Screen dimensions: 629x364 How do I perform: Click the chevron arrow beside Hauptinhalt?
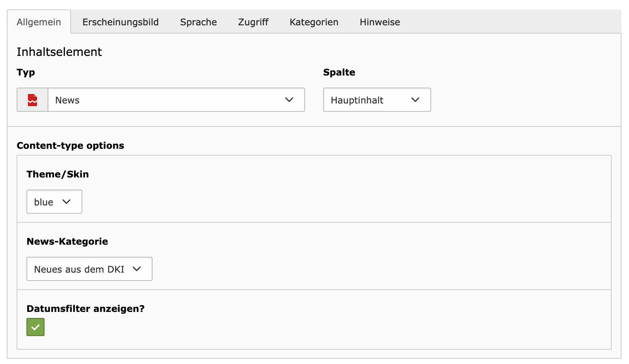point(415,100)
